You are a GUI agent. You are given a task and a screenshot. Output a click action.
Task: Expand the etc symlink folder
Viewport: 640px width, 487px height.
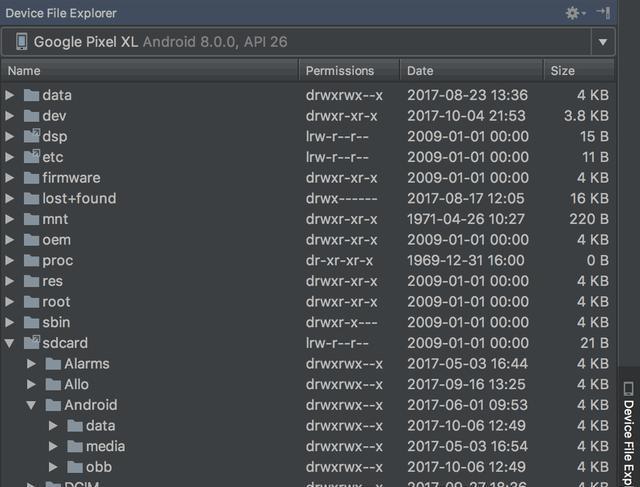9,157
